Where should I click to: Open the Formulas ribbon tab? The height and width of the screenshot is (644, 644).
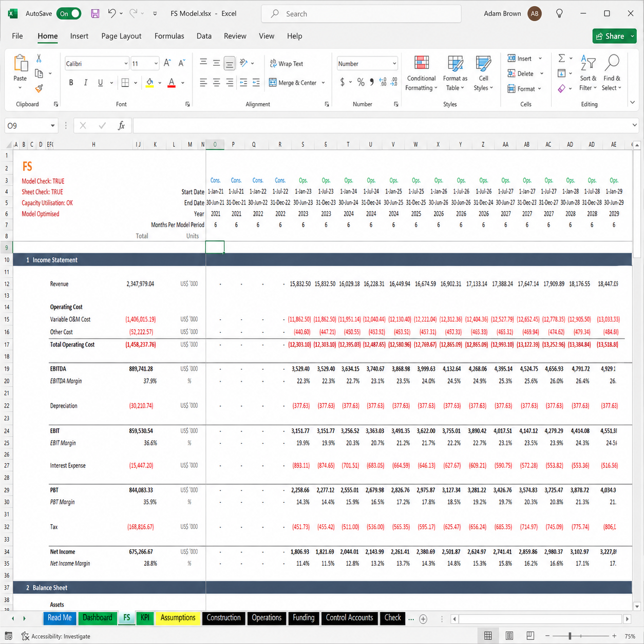click(x=169, y=36)
